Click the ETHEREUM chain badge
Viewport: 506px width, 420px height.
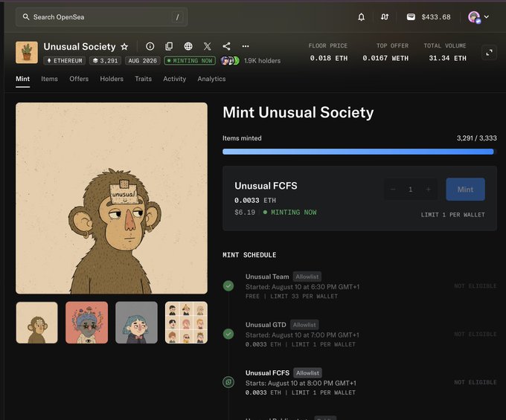click(x=65, y=61)
